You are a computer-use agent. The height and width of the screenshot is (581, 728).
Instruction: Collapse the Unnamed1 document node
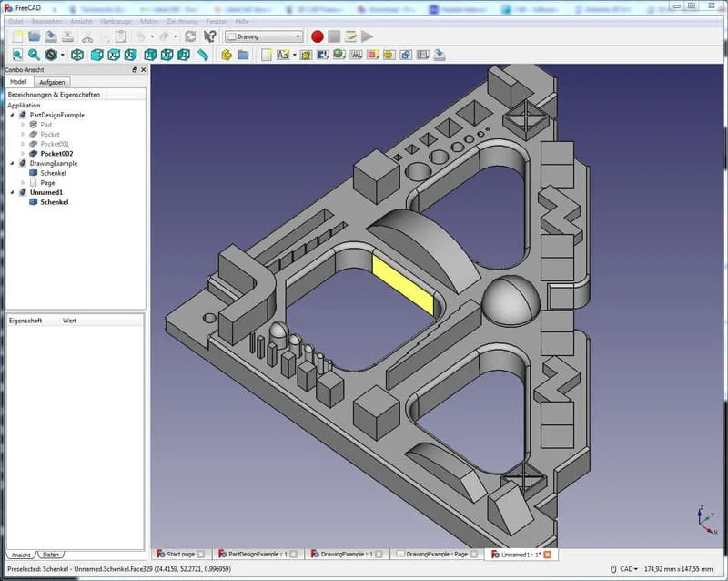(12, 192)
